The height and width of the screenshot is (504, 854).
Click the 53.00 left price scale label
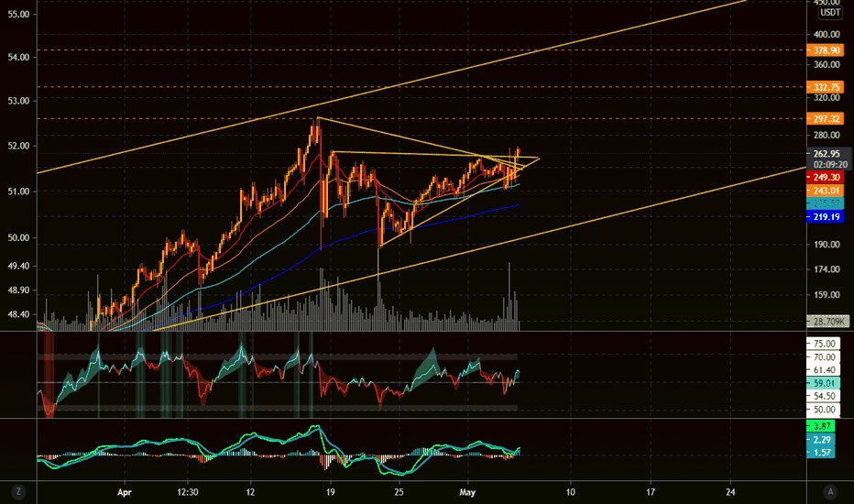click(x=18, y=101)
